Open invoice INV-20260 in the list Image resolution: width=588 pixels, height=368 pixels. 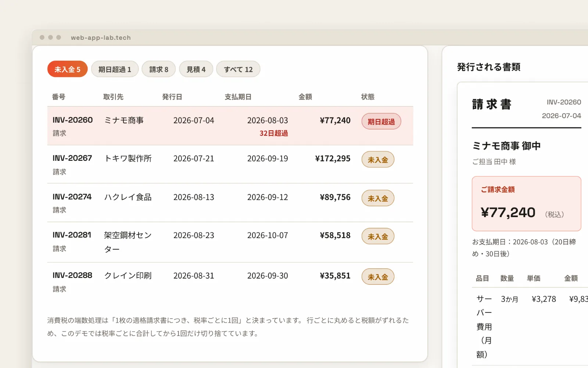[x=230, y=126]
